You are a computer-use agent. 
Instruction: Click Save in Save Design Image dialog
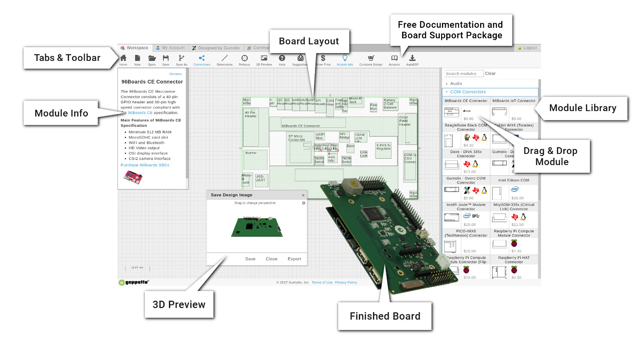click(250, 259)
